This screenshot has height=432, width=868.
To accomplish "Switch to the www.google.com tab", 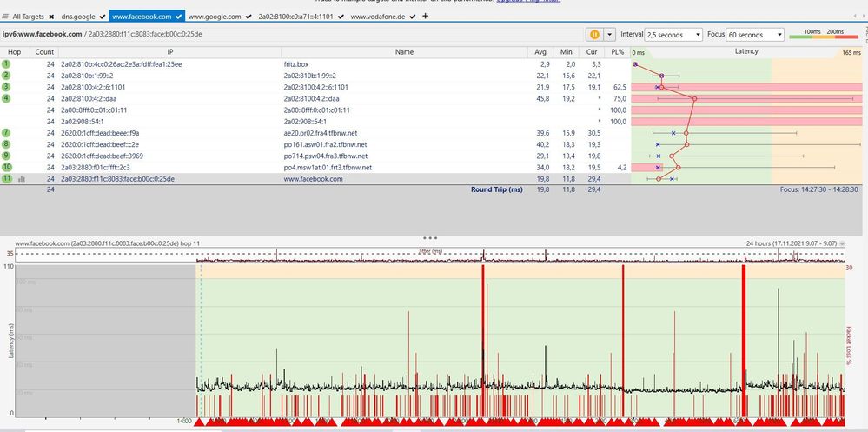I will (215, 17).
